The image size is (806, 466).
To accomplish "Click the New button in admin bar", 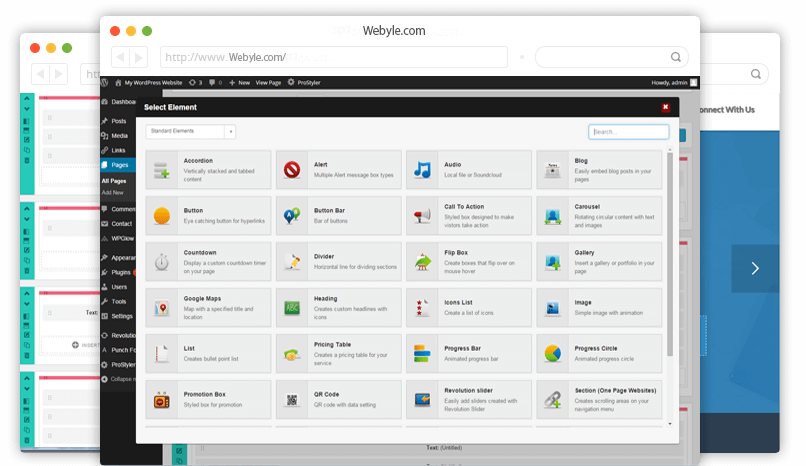I will tap(240, 82).
